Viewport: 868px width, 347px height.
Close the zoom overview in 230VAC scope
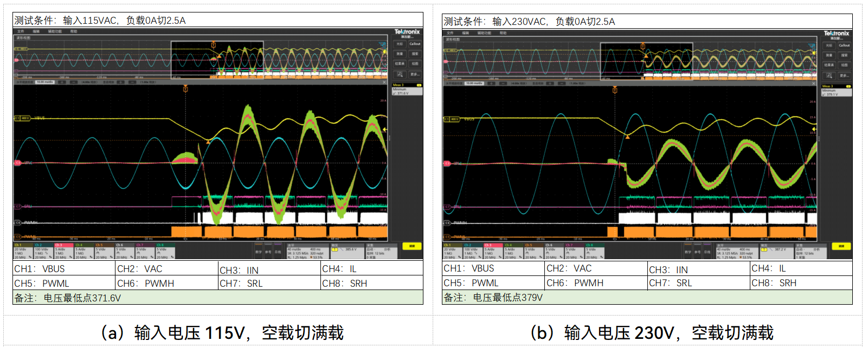814,83
